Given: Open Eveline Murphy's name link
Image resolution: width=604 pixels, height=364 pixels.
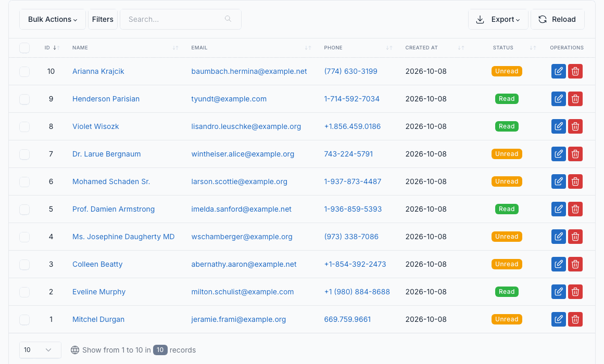Looking at the screenshot, I should pyautogui.click(x=99, y=292).
